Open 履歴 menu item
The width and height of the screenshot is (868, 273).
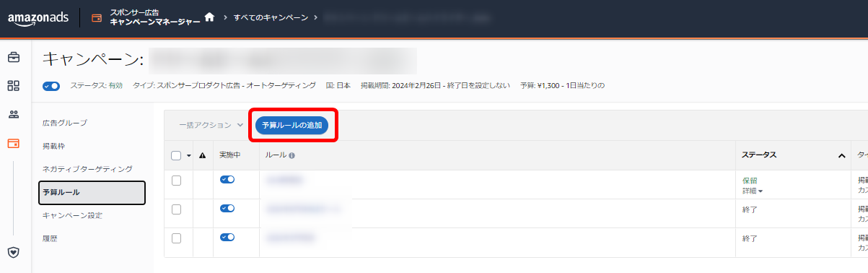50,238
